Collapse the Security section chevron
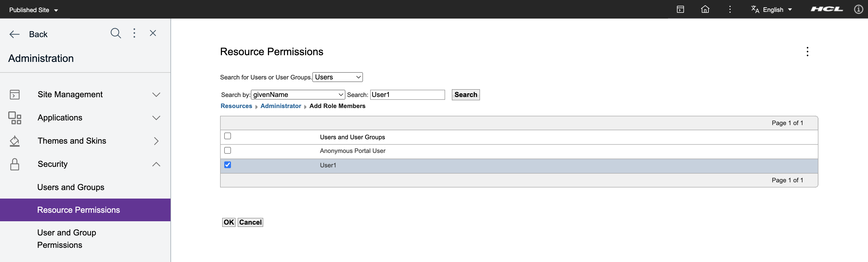This screenshot has width=868, height=262. click(156, 164)
